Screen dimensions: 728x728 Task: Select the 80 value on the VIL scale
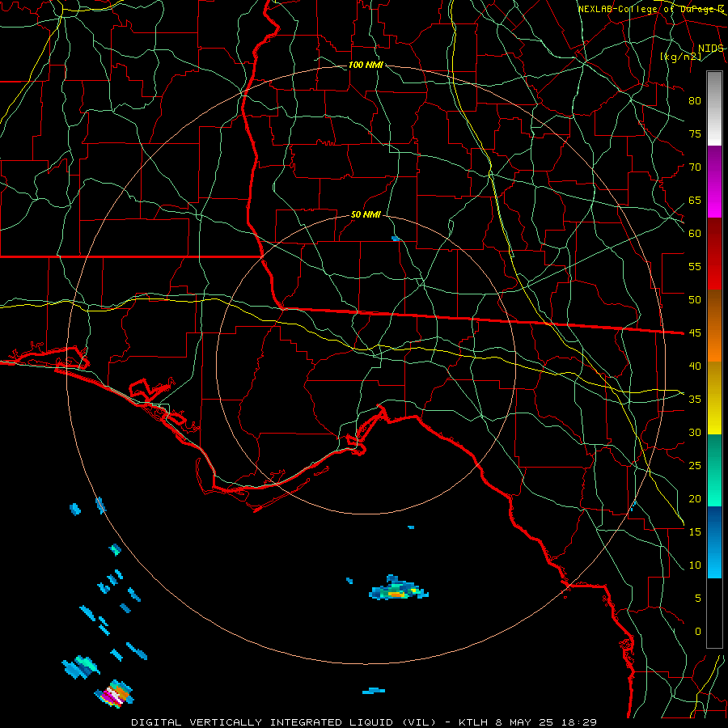pos(695,101)
